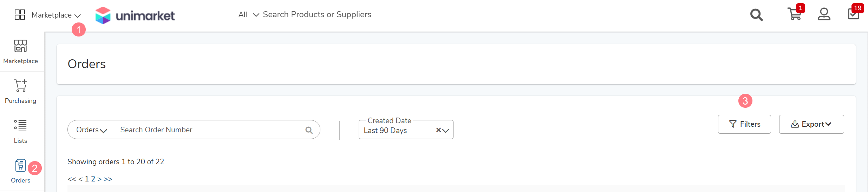The image size is (868, 192).
Task: Open Lists in the sidebar
Action: [20, 131]
